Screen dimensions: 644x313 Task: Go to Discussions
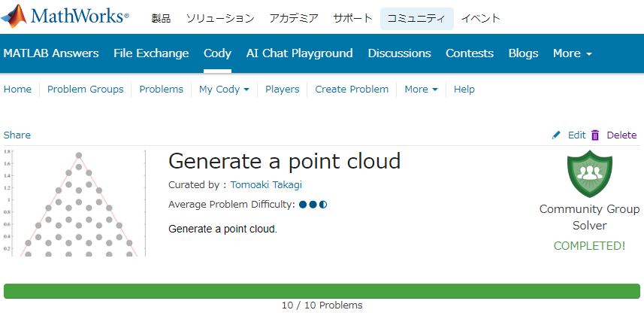click(399, 53)
